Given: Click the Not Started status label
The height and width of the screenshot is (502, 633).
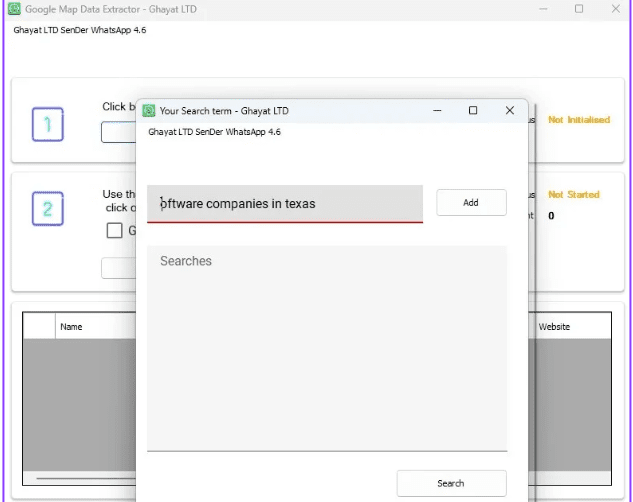Looking at the screenshot, I should click(x=573, y=195).
